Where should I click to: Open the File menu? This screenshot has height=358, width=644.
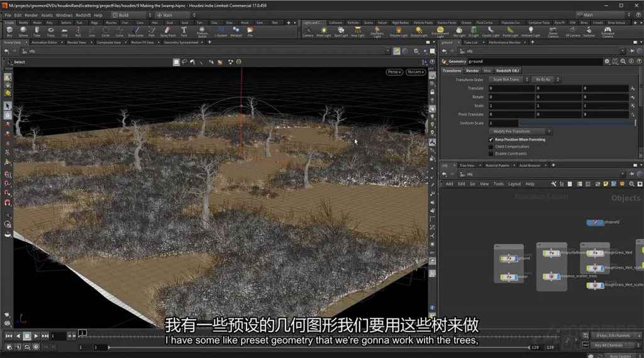(x=8, y=15)
